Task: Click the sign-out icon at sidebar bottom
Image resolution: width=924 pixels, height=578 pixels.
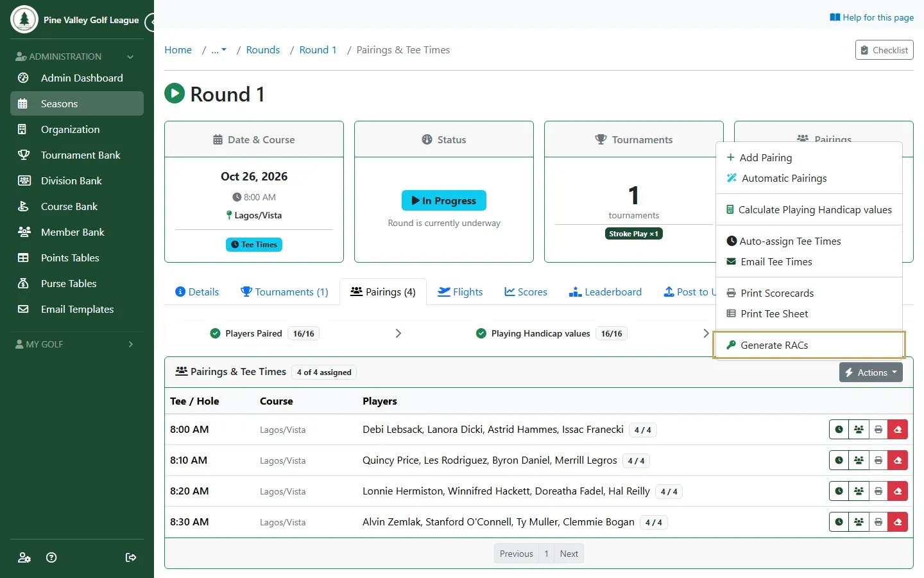Action: [131, 557]
